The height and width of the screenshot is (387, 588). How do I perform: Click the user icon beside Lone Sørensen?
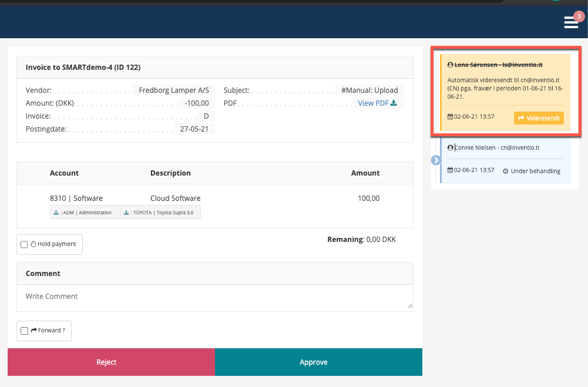451,65
